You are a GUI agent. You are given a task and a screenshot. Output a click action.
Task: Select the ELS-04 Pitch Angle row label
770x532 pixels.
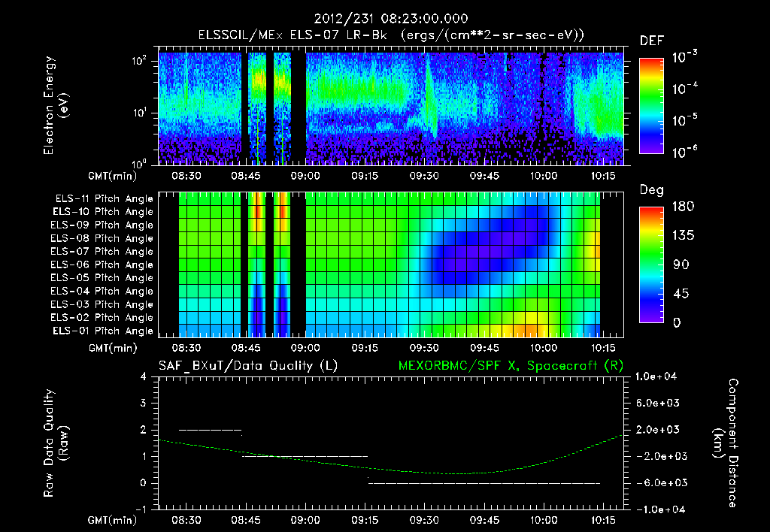(102, 291)
